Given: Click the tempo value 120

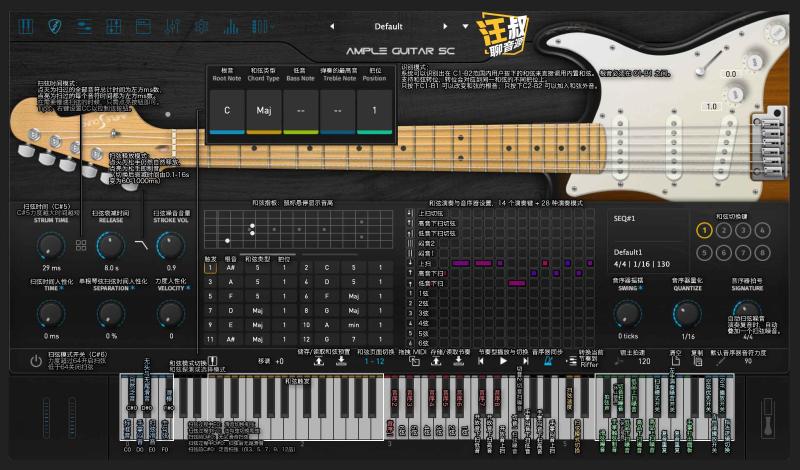Looking at the screenshot, I should click(644, 361).
